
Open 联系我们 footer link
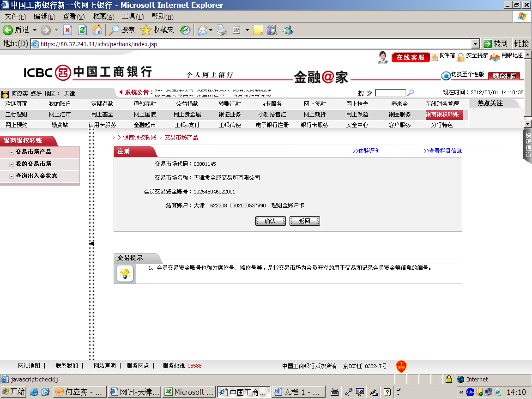[x=66, y=366]
